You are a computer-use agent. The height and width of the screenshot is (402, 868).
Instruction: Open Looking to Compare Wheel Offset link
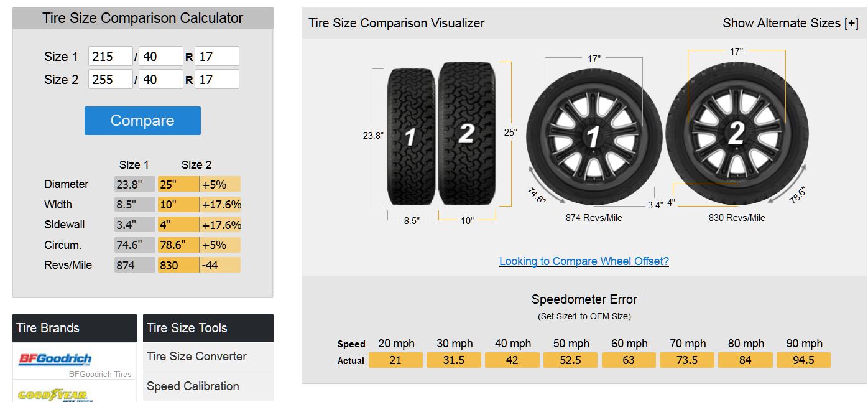coord(584,261)
